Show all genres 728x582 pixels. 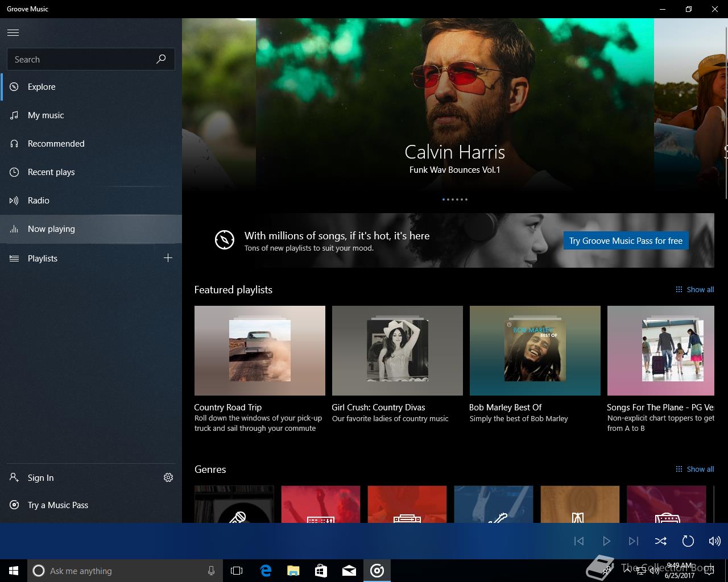[x=694, y=469]
